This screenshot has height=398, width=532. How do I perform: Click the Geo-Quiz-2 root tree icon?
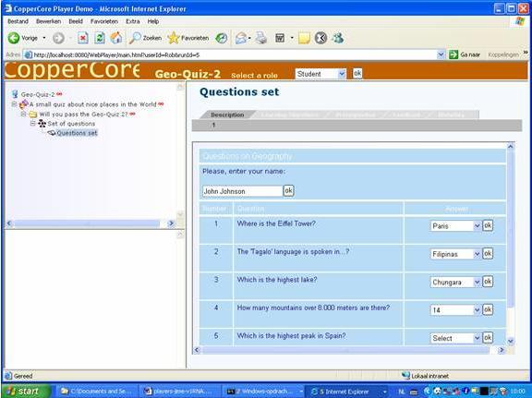(x=15, y=94)
